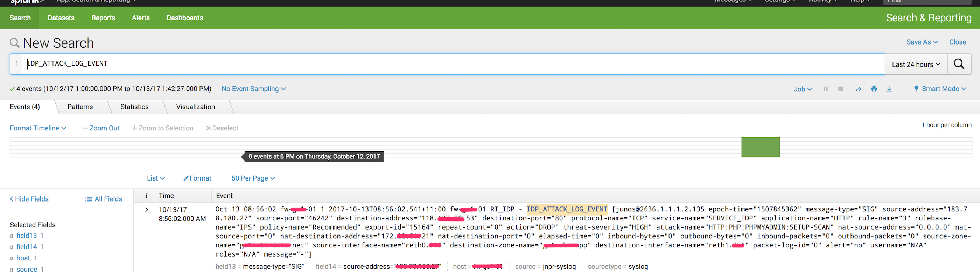Open Reports in the navigation bar
980x272 pixels.
103,18
